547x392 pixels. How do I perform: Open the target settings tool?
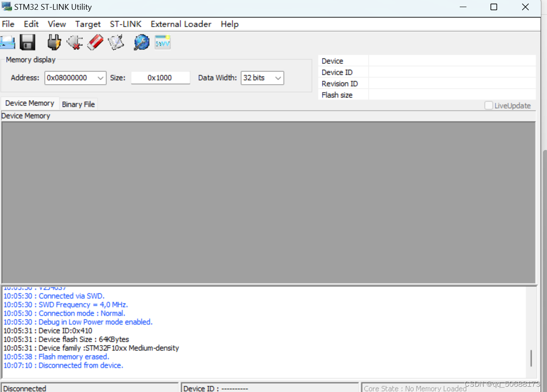[141, 41]
